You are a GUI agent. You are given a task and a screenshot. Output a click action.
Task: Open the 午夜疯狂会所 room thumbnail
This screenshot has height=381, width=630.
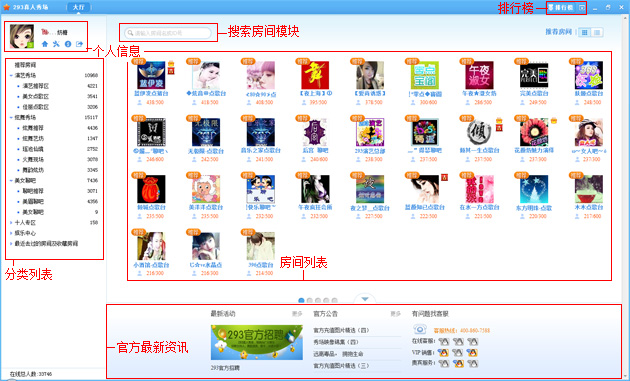(315, 189)
